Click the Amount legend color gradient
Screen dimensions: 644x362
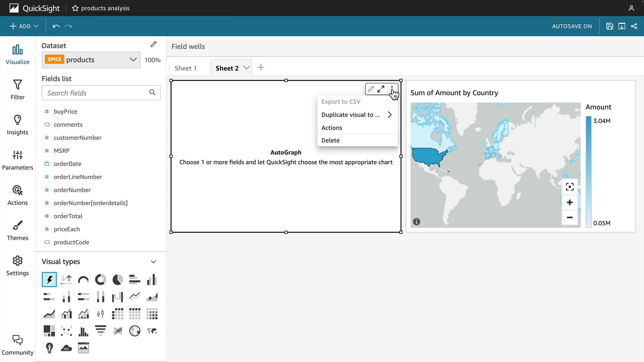tap(589, 172)
